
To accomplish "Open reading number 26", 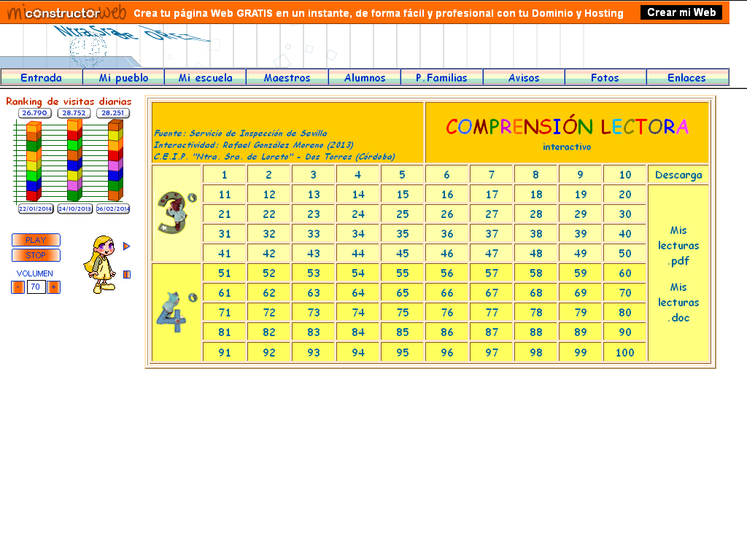I will point(447,214).
